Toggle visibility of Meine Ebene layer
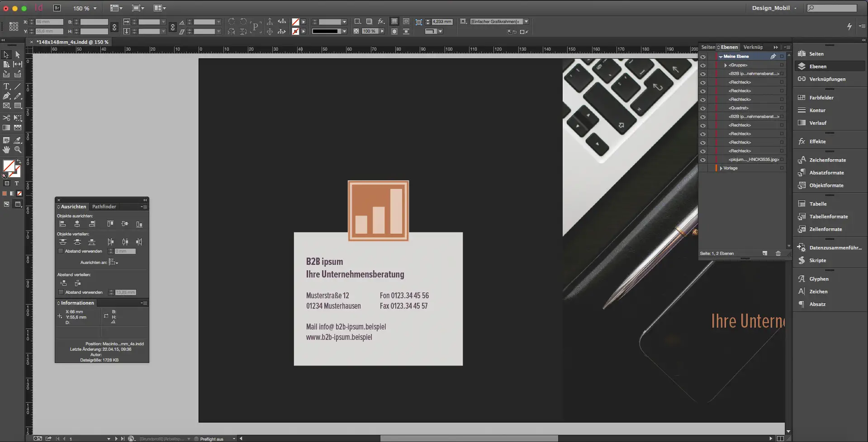 point(703,57)
